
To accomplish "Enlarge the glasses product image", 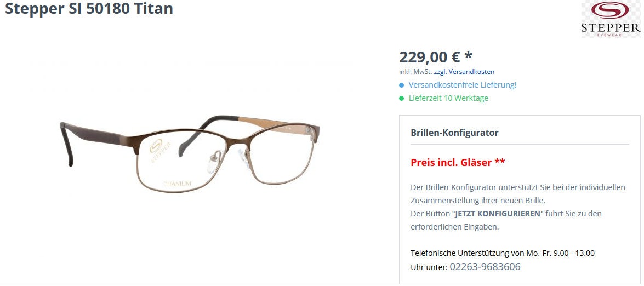I will tap(190, 154).
